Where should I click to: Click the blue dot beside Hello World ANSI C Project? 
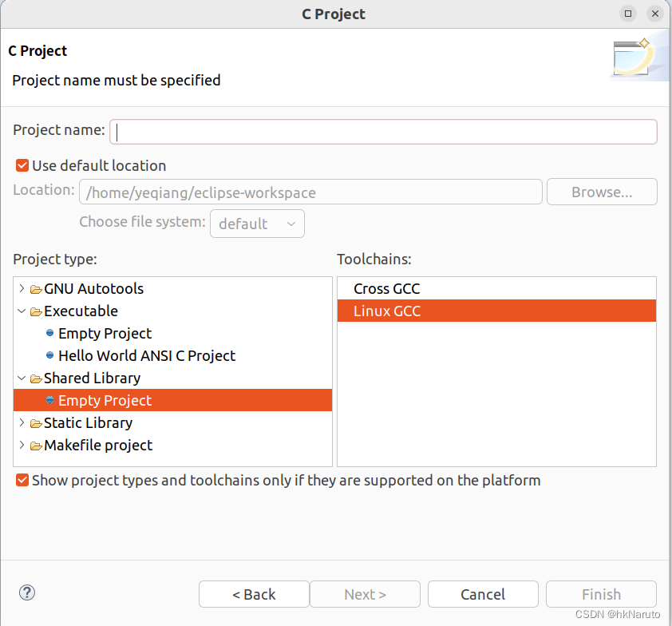click(49, 355)
